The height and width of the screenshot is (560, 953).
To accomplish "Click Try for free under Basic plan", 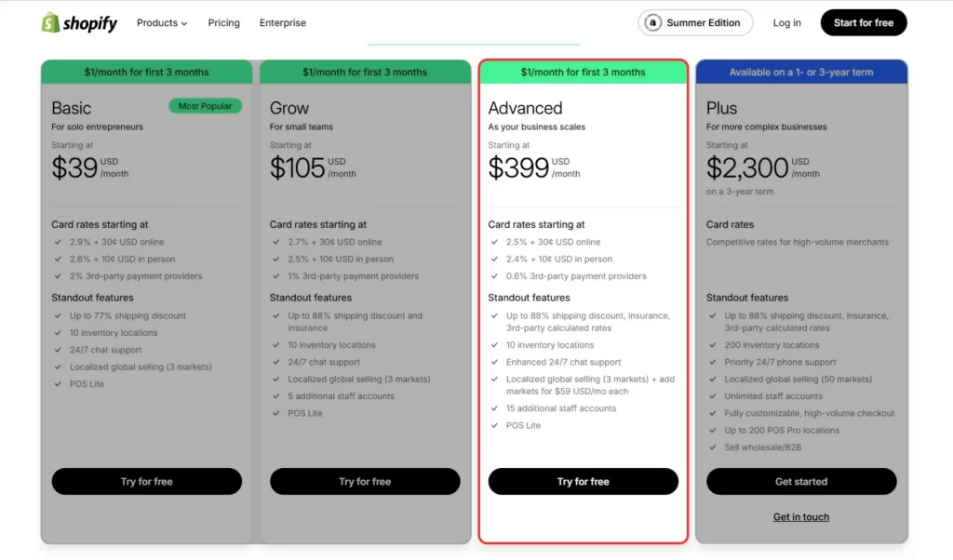I will coord(147,482).
